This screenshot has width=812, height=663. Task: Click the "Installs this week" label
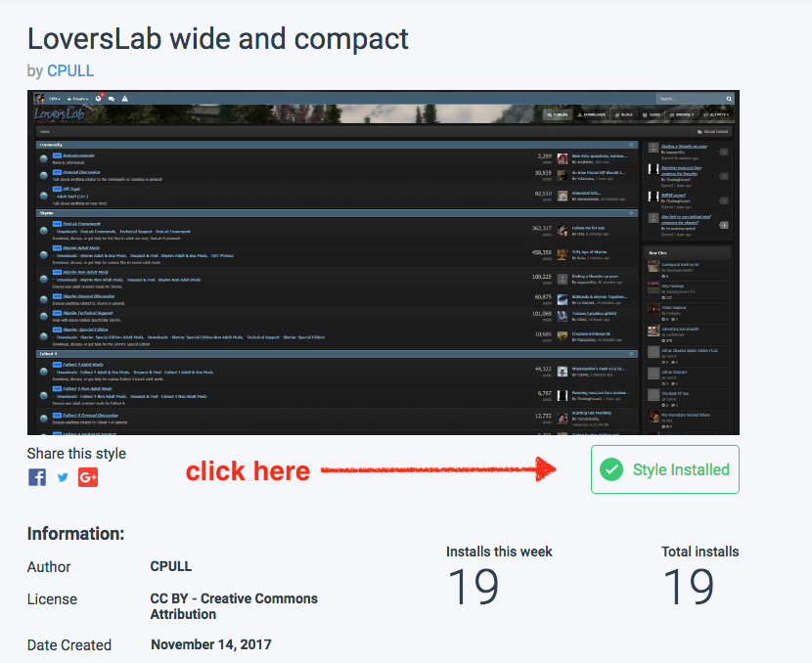499,552
